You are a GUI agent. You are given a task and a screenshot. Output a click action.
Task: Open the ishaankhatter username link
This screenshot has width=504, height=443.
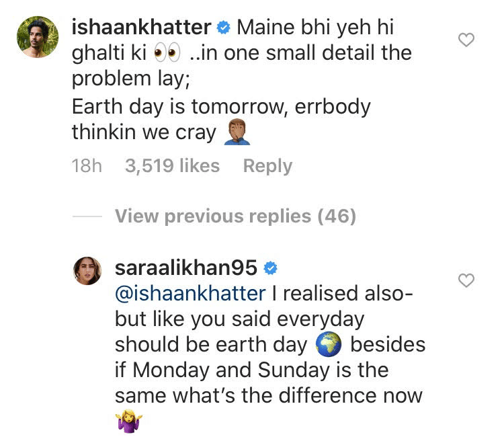click(x=142, y=28)
